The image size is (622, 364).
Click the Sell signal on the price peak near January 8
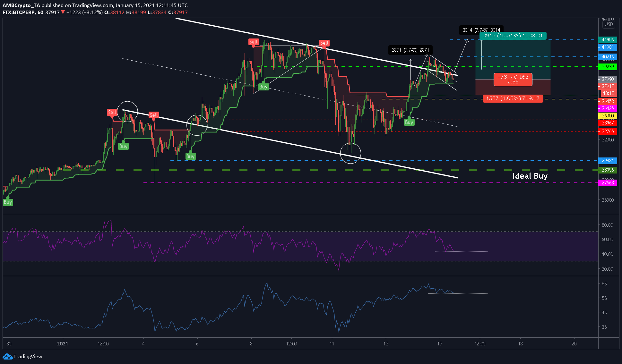click(x=253, y=42)
